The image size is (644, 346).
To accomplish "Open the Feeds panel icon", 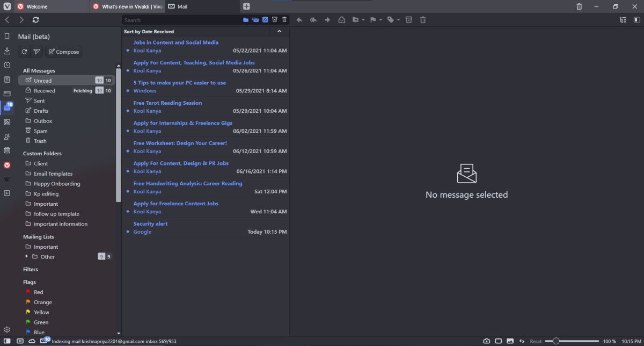I will [7, 121].
